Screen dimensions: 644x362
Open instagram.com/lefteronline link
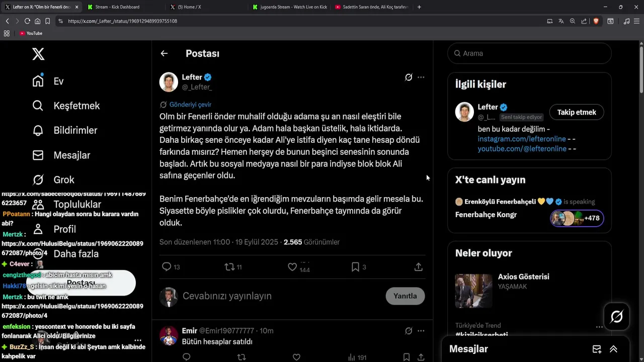pos(522,139)
